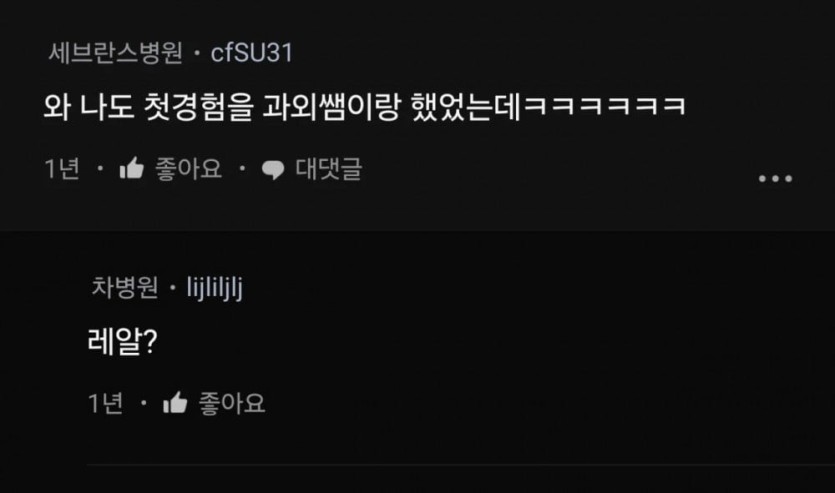Click the ㅋㅋㅋㅋㅋㅋ ending of the first comment

tap(604, 106)
